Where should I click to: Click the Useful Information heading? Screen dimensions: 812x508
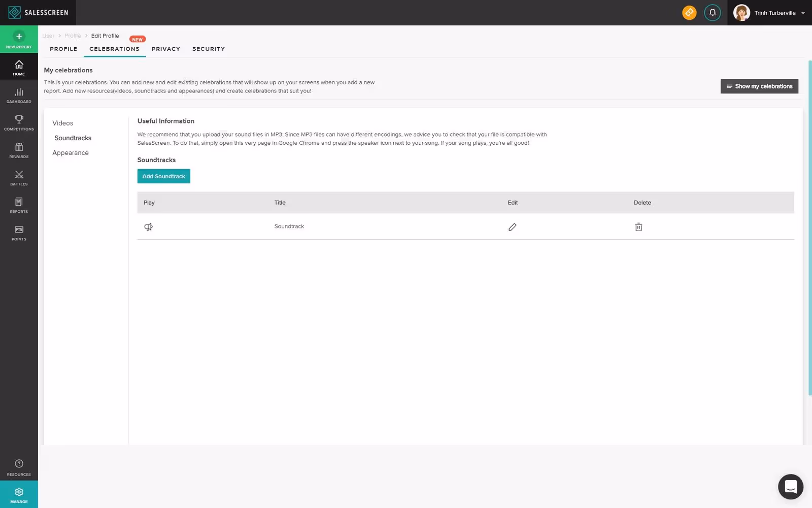(x=166, y=121)
